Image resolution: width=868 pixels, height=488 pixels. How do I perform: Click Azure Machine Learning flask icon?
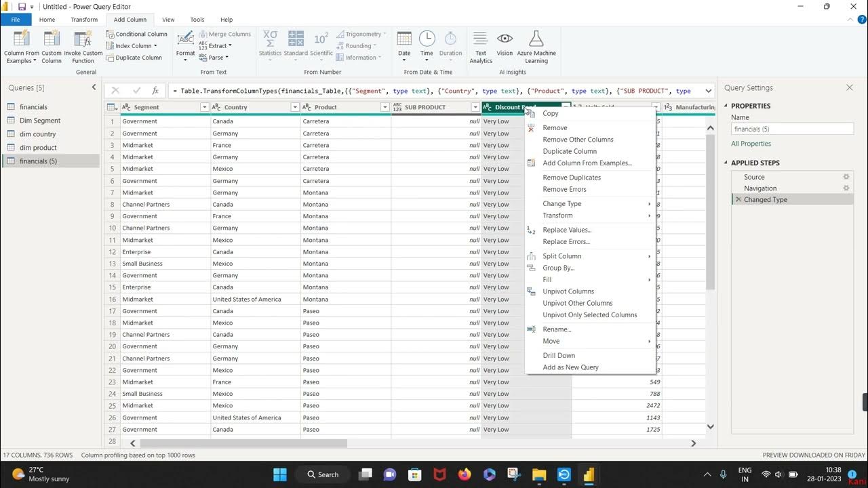click(x=536, y=39)
